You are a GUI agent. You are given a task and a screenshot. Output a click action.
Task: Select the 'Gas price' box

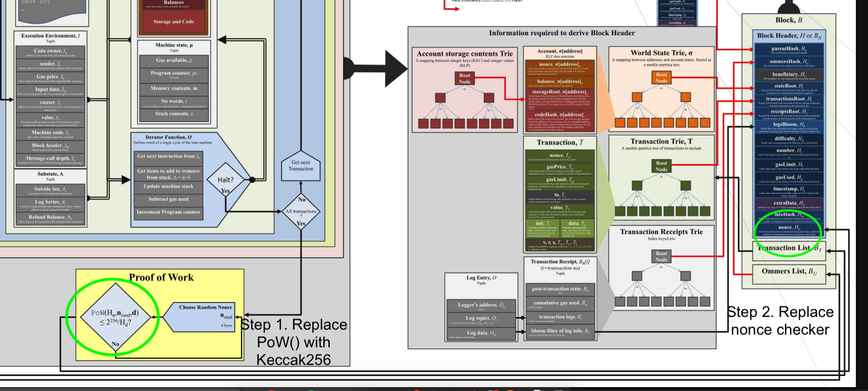tap(50, 78)
